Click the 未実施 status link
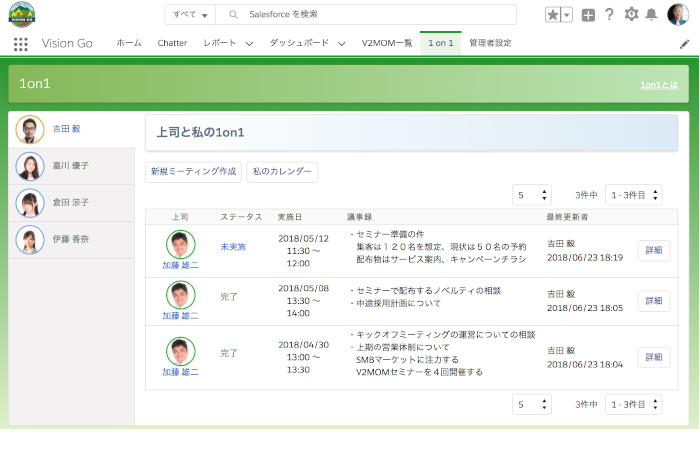 (233, 247)
